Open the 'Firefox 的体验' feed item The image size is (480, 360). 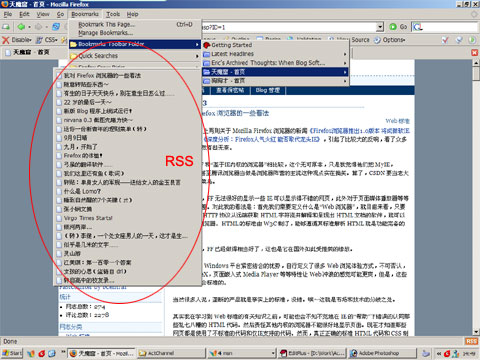point(128,156)
